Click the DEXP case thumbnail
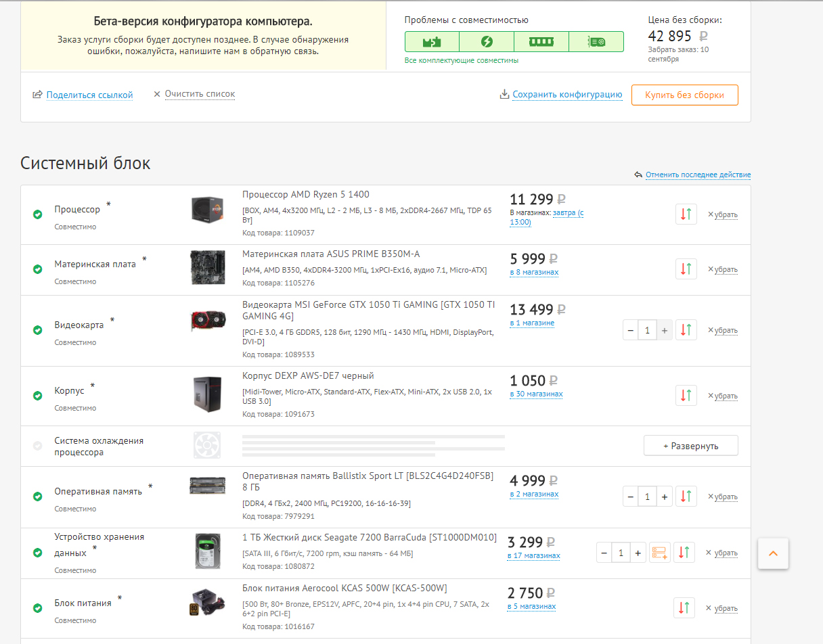 [207, 394]
